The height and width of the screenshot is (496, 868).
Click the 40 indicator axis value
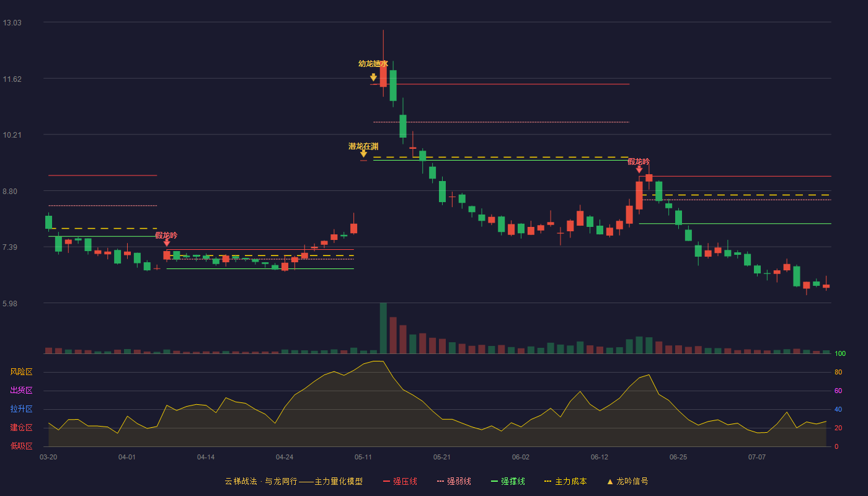click(838, 410)
